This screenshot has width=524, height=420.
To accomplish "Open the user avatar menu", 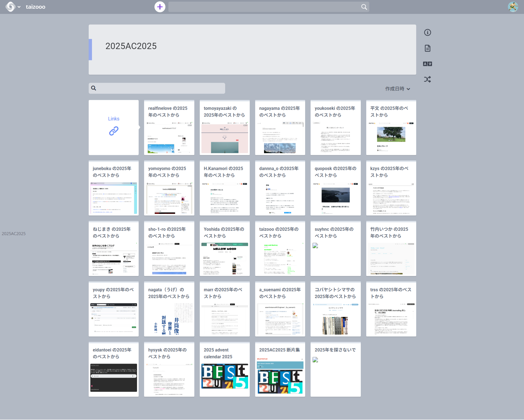I will pyautogui.click(x=513, y=7).
